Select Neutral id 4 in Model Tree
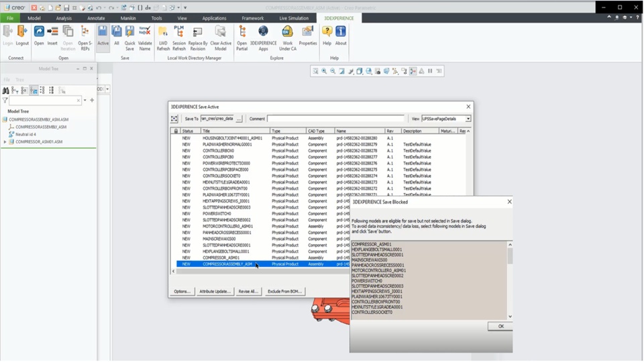The image size is (644, 362). point(25,134)
